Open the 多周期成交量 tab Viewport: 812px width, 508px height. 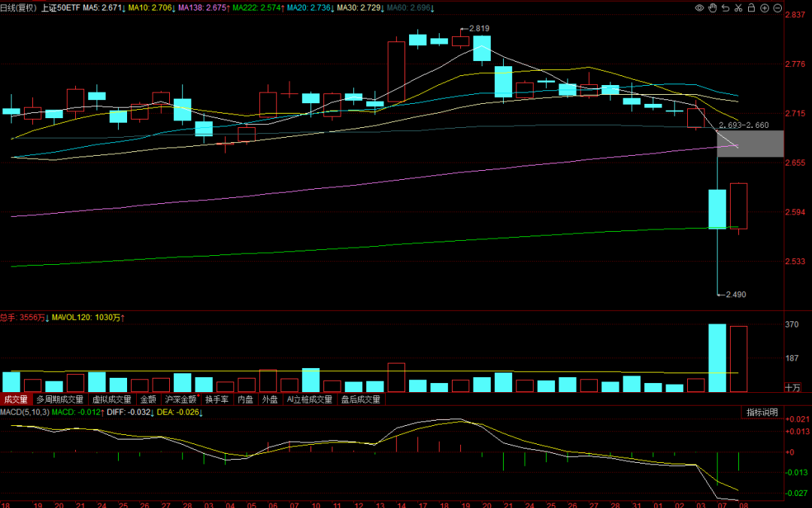point(59,399)
